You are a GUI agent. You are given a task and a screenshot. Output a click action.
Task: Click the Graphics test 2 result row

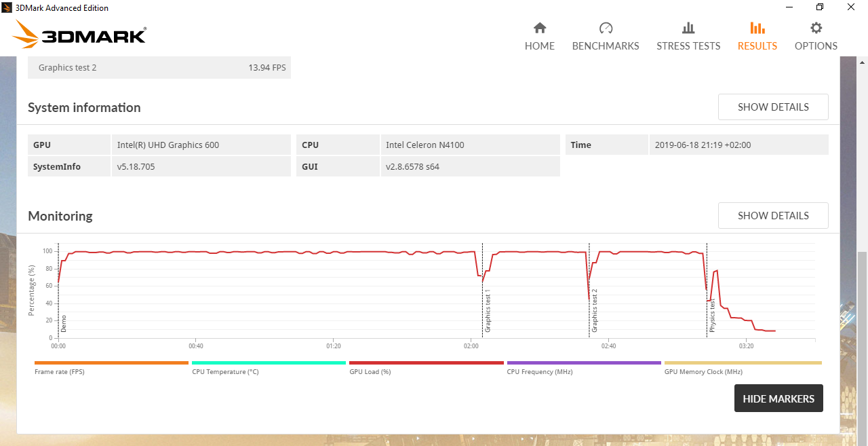[x=159, y=68]
